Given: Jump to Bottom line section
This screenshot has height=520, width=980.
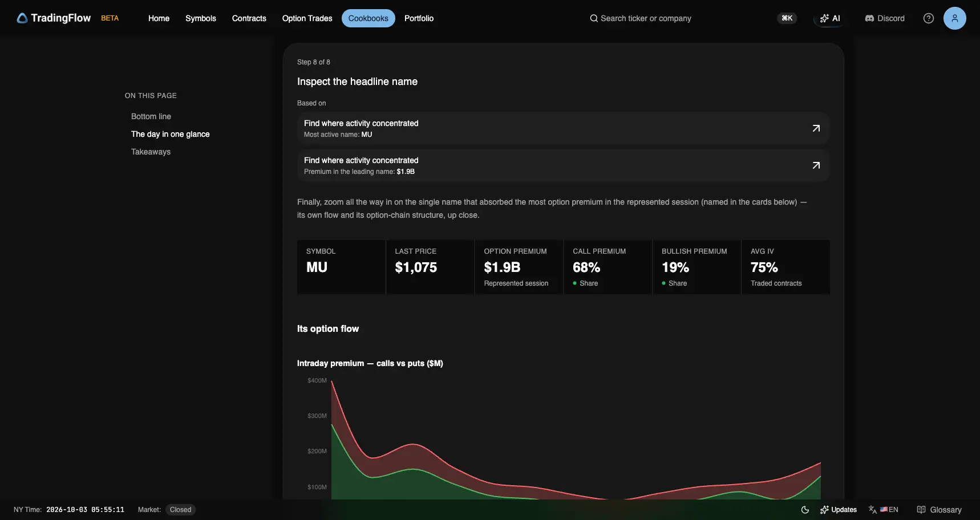Looking at the screenshot, I should [151, 116].
